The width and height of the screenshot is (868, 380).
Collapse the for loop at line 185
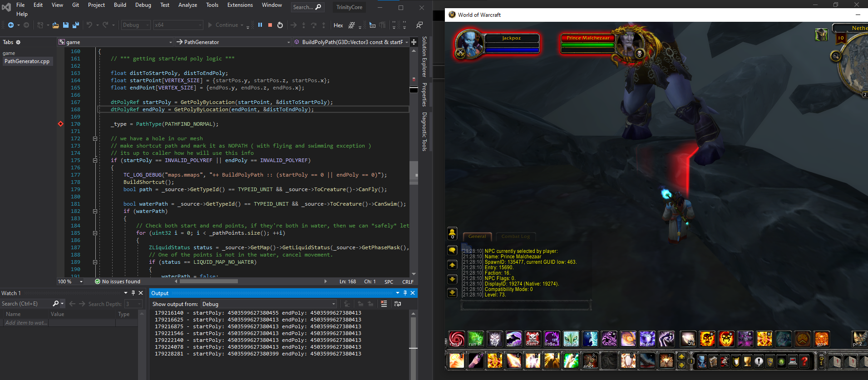95,233
